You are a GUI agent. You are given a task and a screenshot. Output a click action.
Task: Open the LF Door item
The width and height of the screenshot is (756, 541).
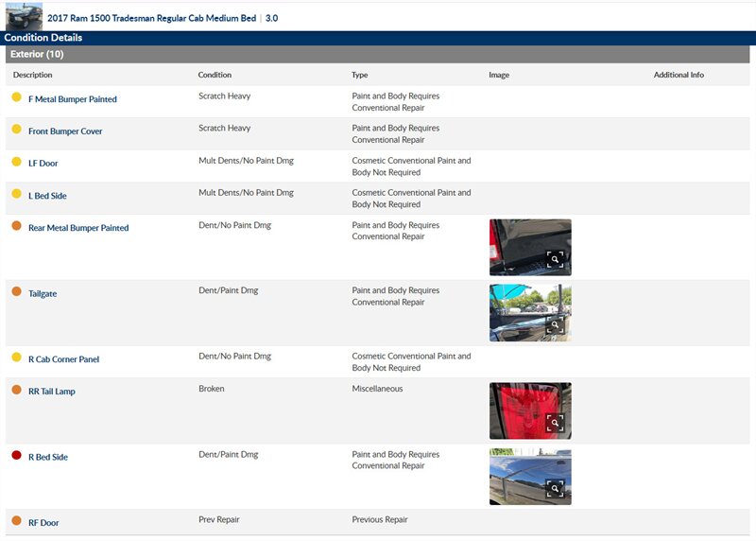(43, 163)
